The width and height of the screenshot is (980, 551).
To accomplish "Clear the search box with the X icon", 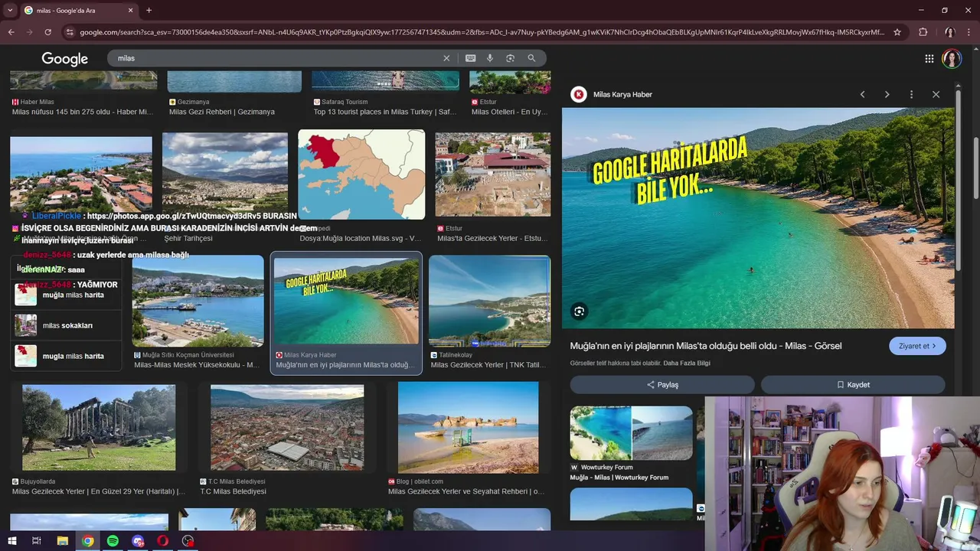I will click(446, 58).
